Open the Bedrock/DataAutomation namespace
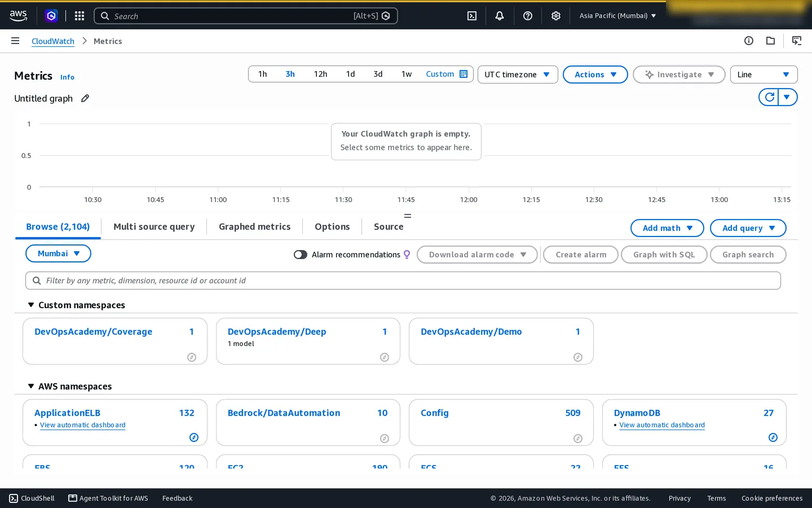Viewport: 812px width, 508px height. (284, 413)
